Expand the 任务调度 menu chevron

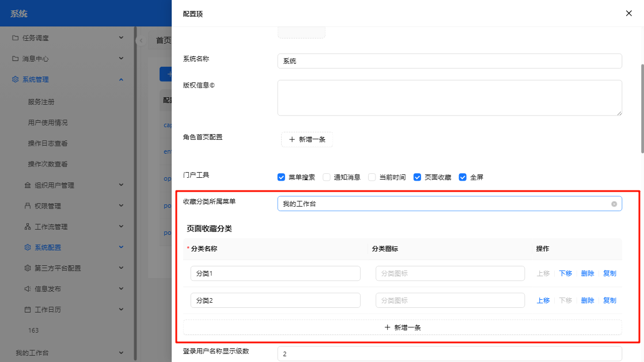tap(121, 38)
